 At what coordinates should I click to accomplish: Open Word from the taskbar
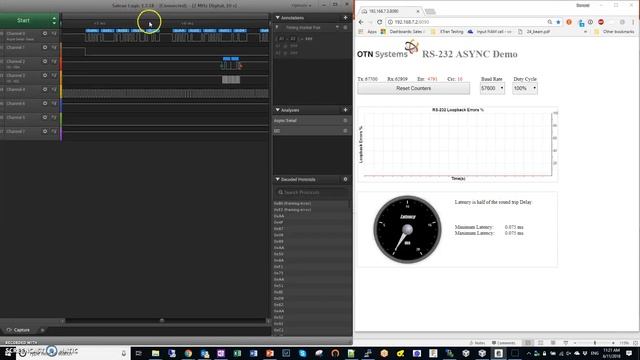point(253,353)
